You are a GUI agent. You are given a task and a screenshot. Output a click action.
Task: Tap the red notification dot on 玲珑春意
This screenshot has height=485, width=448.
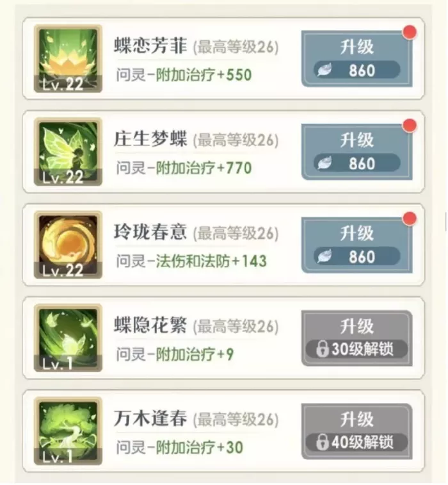coord(410,218)
